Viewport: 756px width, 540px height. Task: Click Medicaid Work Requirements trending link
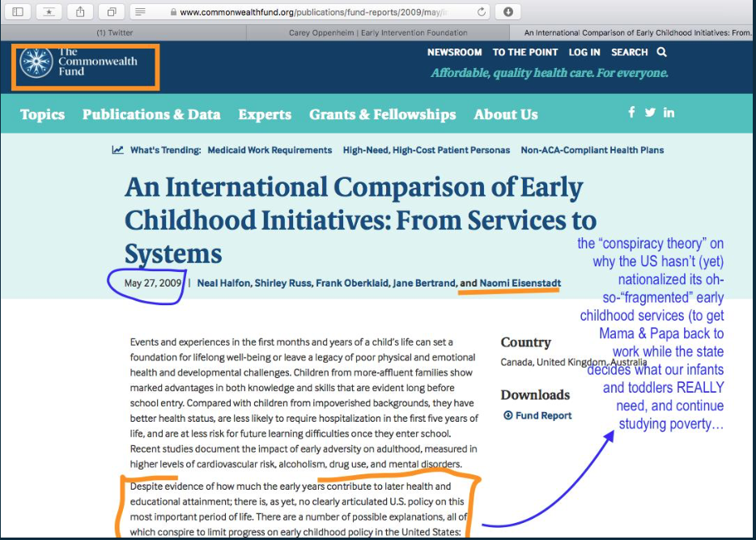[x=270, y=150]
